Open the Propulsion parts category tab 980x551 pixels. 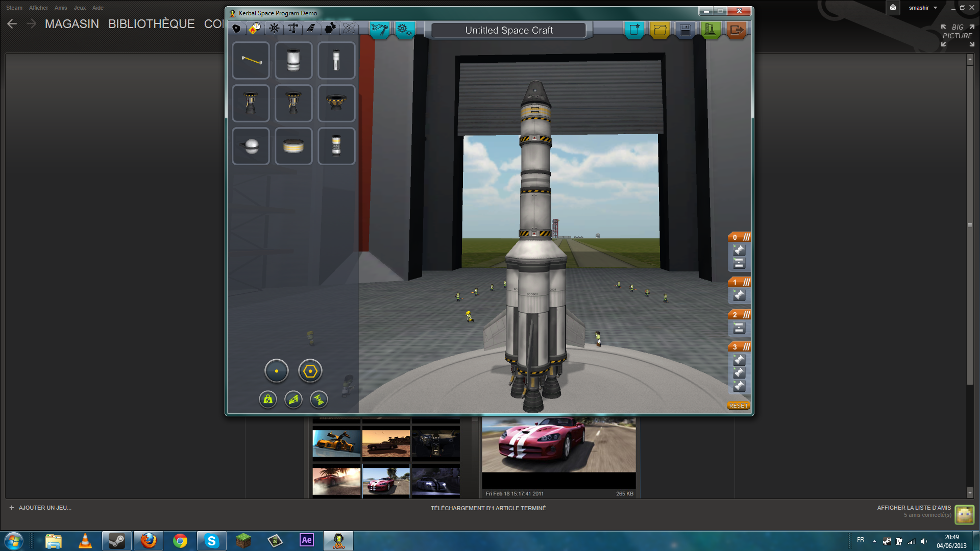[255, 29]
